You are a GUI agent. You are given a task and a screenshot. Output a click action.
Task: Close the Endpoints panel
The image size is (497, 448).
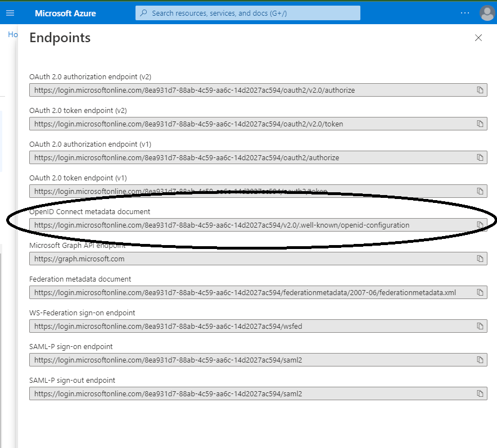coord(478,38)
